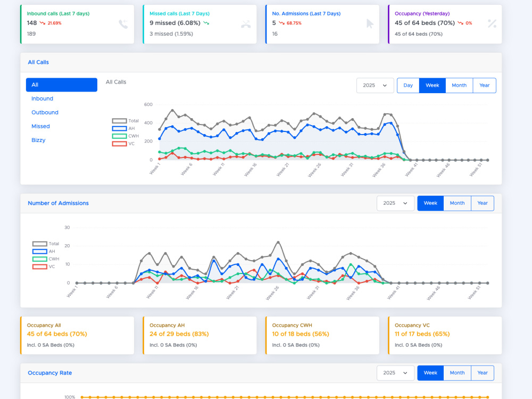Click the Occupancy CWH card
Screen dimensions: 532x399
pyautogui.click(x=322, y=336)
